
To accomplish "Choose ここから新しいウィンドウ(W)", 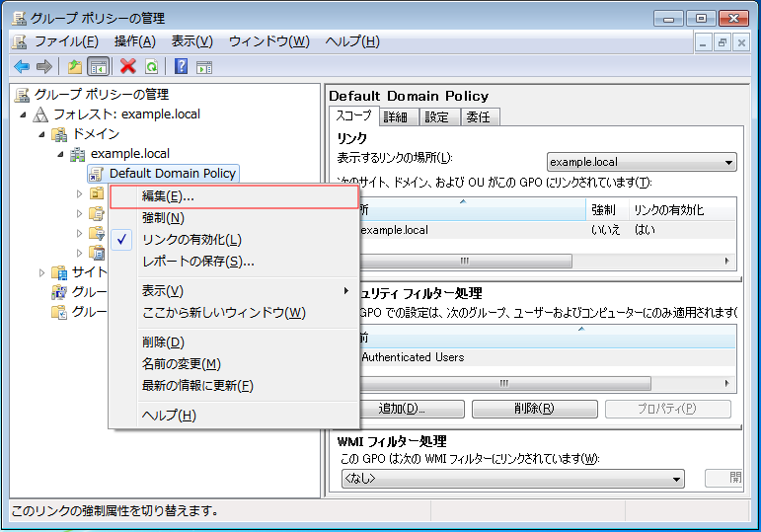I will 234,313.
